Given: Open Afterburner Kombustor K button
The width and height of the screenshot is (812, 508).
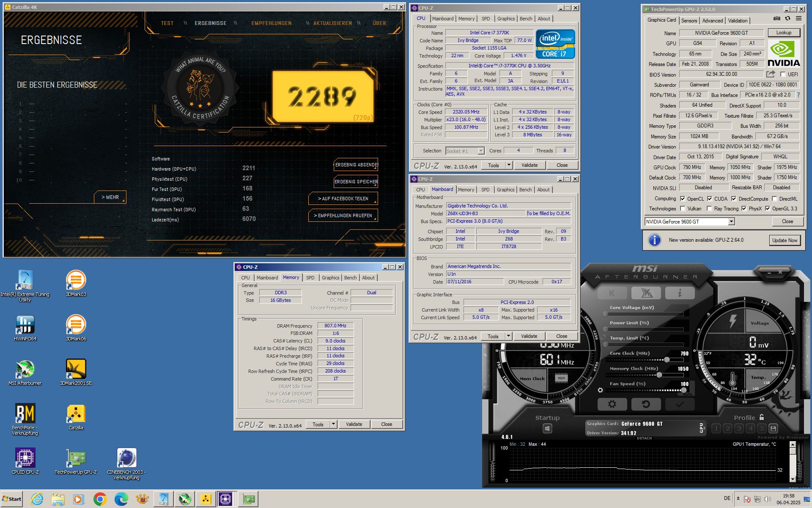Looking at the screenshot, I should pyautogui.click(x=612, y=293).
